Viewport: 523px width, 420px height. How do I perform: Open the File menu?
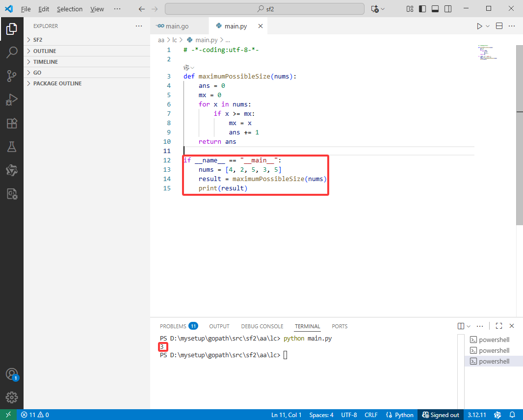coord(26,9)
